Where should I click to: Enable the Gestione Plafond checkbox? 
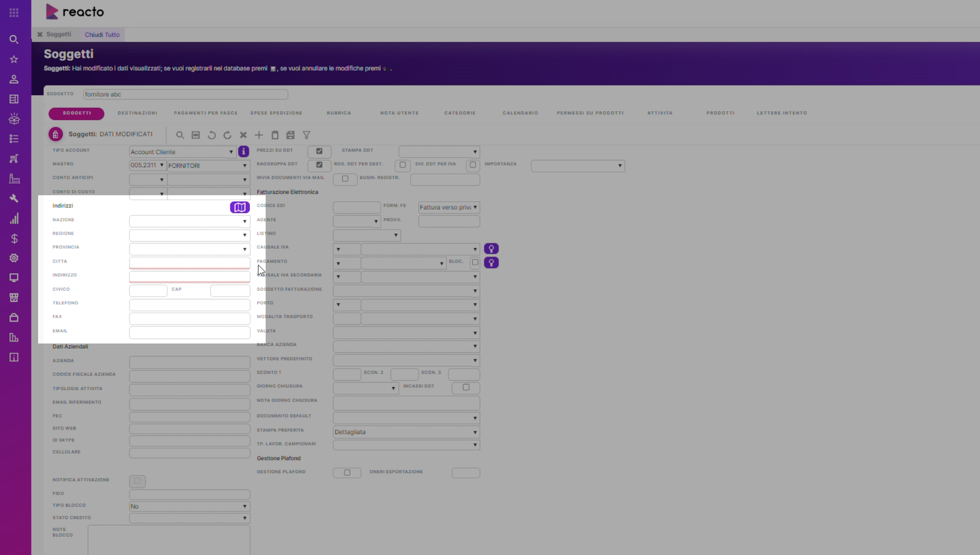click(x=347, y=473)
